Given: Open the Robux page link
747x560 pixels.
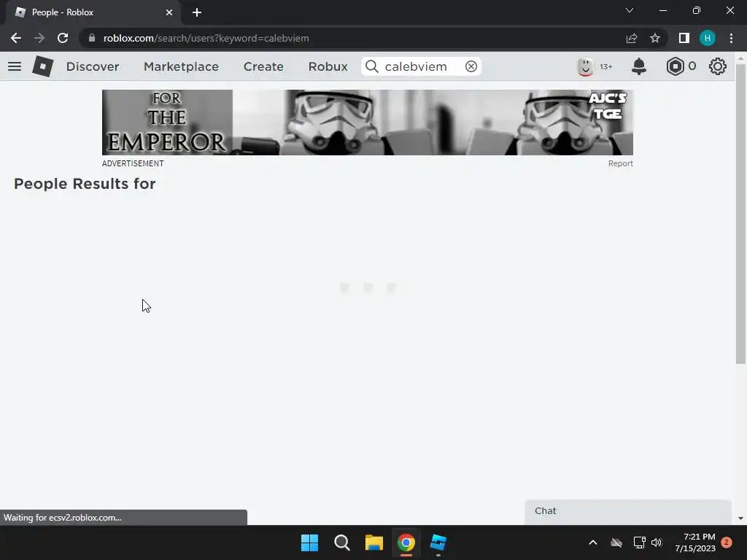Looking at the screenshot, I should [328, 66].
